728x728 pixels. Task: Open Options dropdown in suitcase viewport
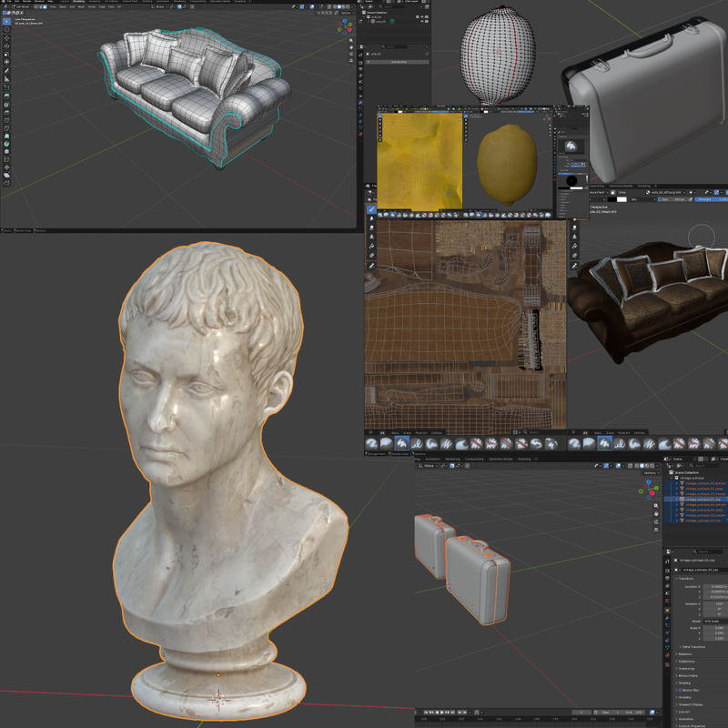point(652,473)
